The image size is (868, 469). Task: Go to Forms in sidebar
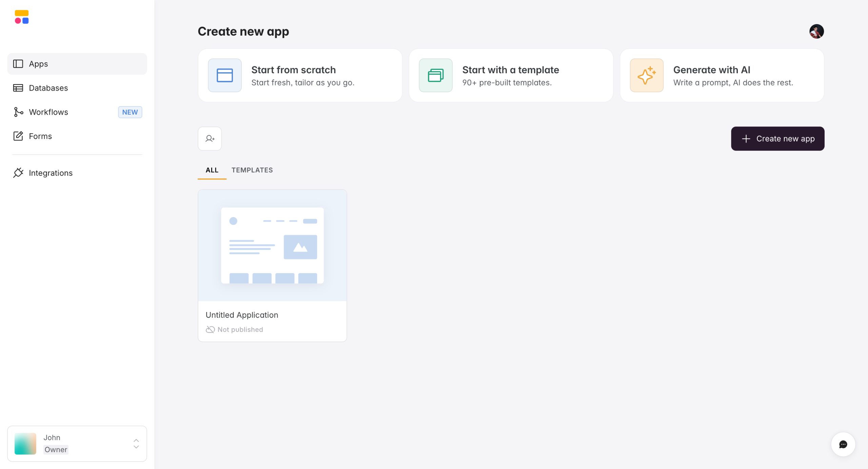[40, 136]
